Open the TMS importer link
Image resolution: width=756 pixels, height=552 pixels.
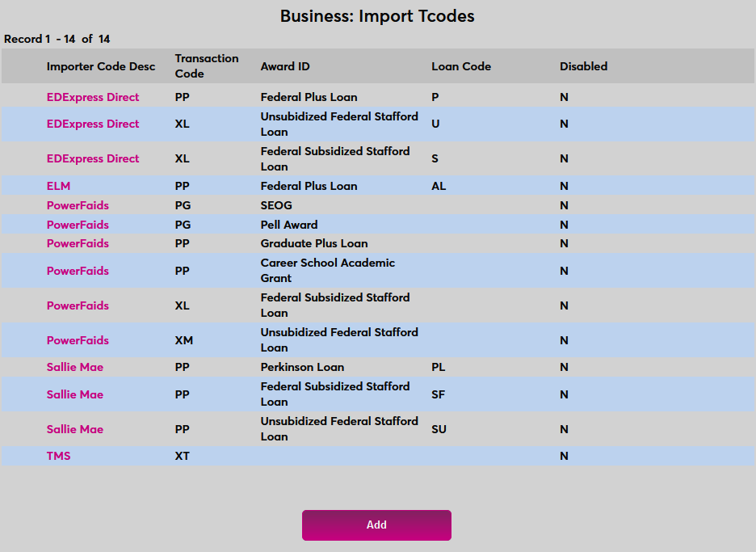click(58, 456)
